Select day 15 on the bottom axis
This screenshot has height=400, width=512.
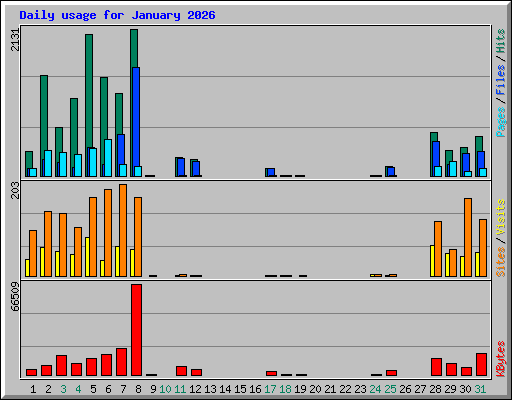coord(240,389)
